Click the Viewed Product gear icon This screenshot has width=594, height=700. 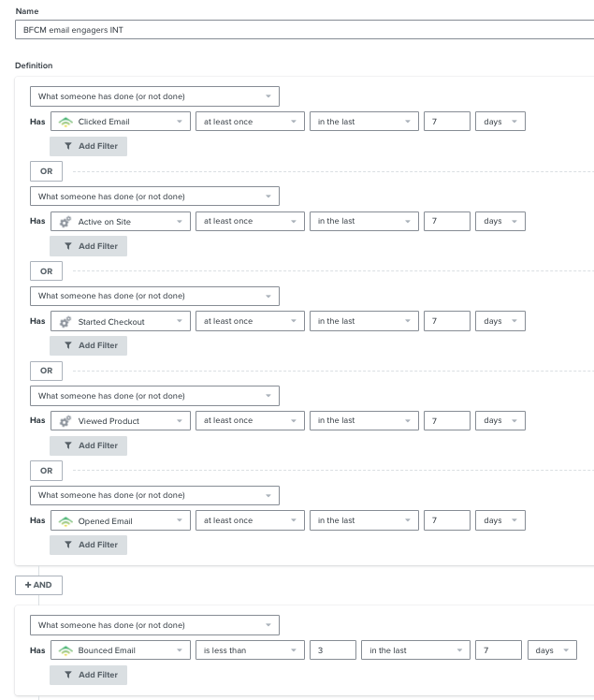coord(65,421)
